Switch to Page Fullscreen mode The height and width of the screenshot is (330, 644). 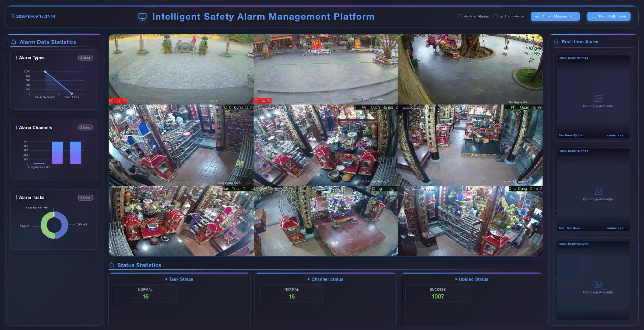pyautogui.click(x=609, y=16)
